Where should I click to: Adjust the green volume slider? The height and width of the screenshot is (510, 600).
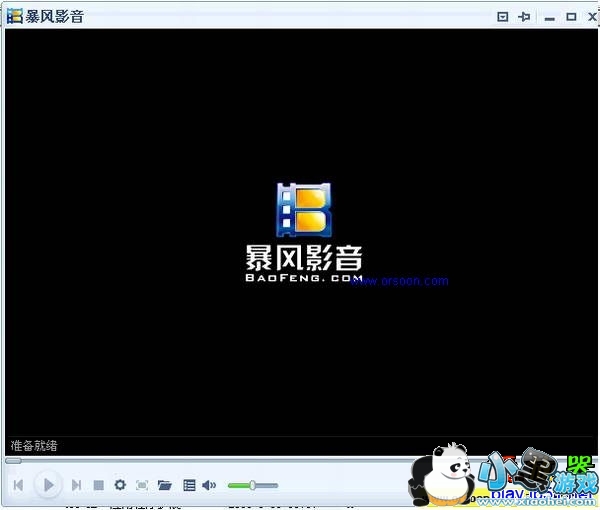click(253, 485)
